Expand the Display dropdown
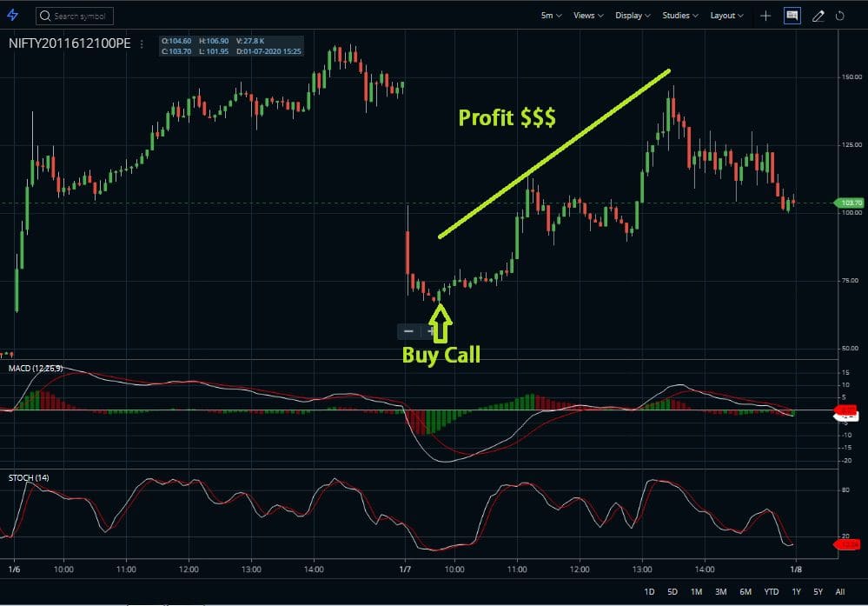Viewport: 868px width, 606px height. (x=633, y=16)
